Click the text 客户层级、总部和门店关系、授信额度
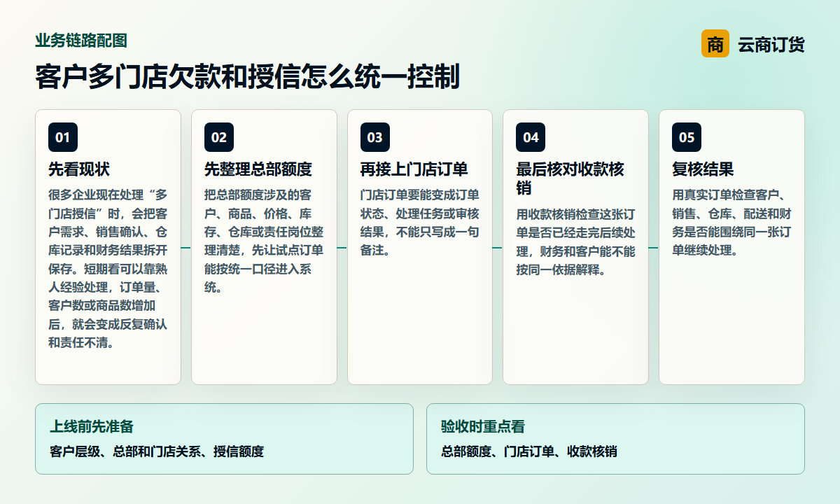840x504 pixels. click(157, 451)
